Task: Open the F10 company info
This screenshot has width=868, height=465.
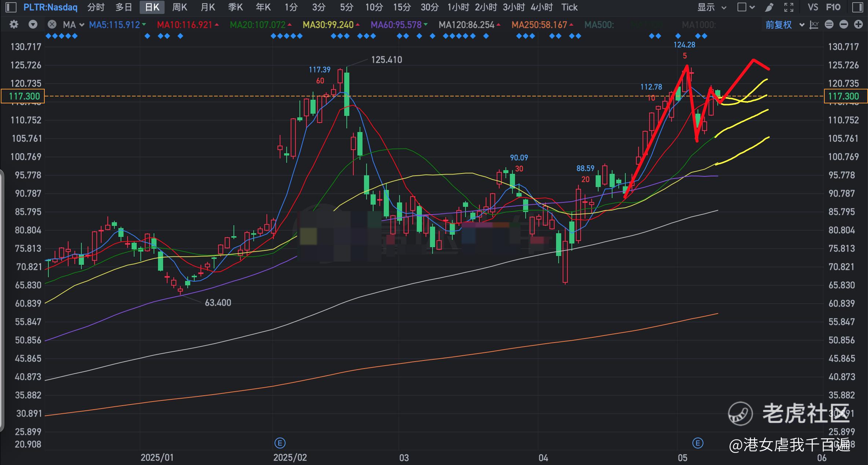Action: (x=833, y=7)
